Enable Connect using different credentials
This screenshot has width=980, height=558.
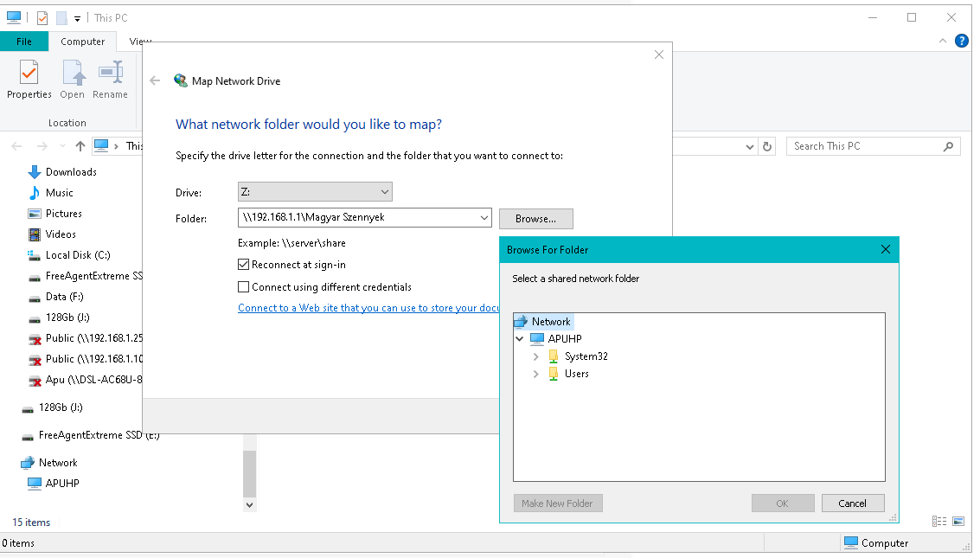click(x=243, y=286)
